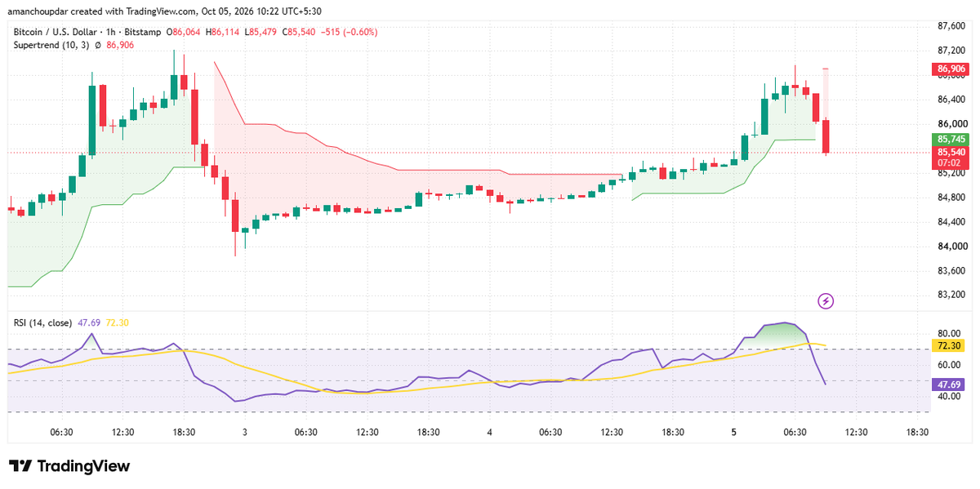The height and width of the screenshot is (489, 980).
Task: Click the change value −515 (−0.60%)
Action: (350, 32)
